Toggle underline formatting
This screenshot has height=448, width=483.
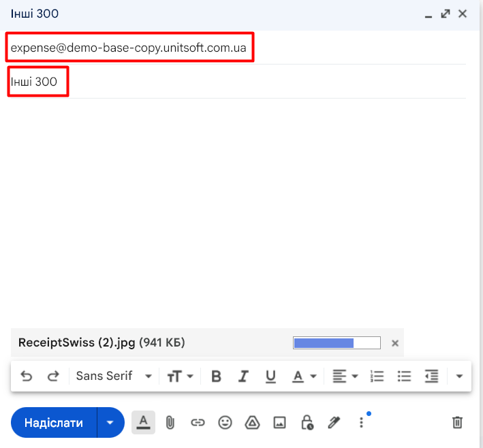pyautogui.click(x=270, y=376)
